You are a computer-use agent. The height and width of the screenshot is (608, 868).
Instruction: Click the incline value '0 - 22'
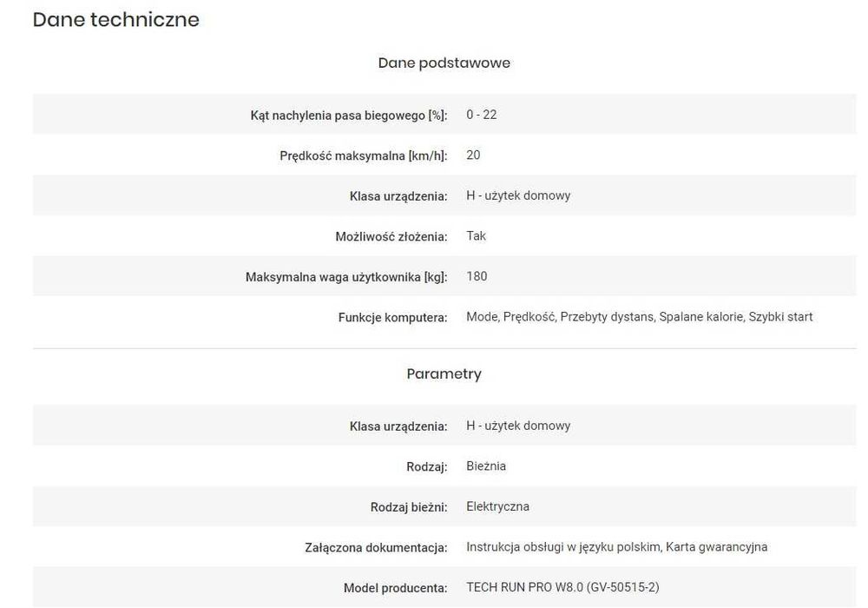482,115
